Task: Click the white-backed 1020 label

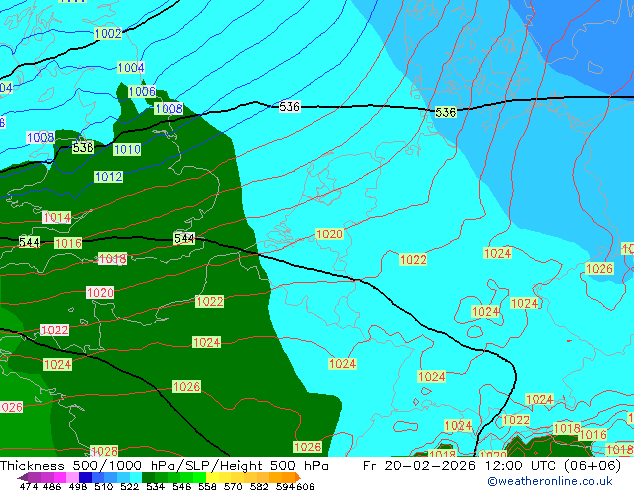Action: point(100,293)
